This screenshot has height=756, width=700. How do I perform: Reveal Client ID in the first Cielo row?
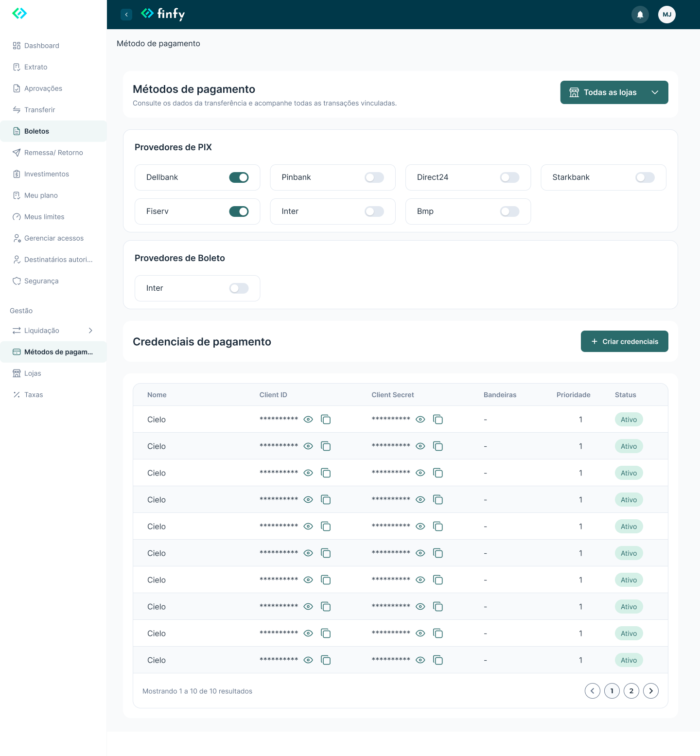(308, 420)
